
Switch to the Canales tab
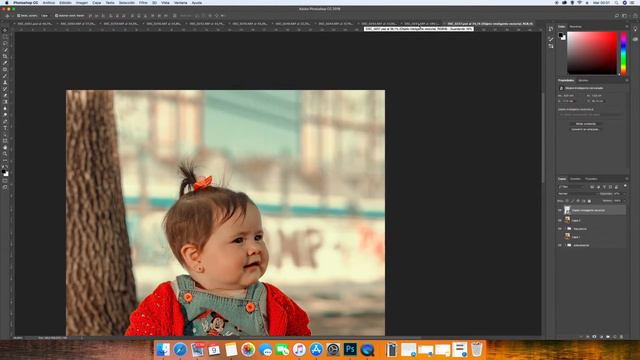coord(575,179)
